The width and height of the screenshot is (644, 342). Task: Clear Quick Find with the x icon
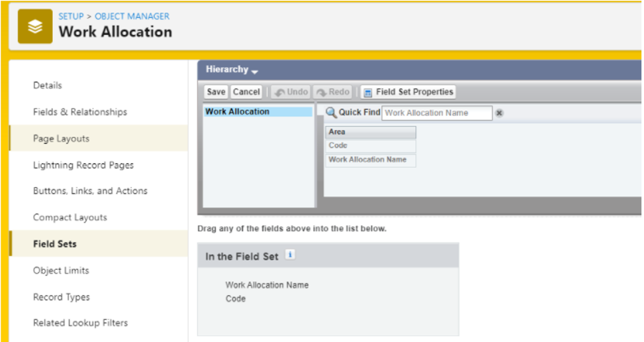coord(499,113)
